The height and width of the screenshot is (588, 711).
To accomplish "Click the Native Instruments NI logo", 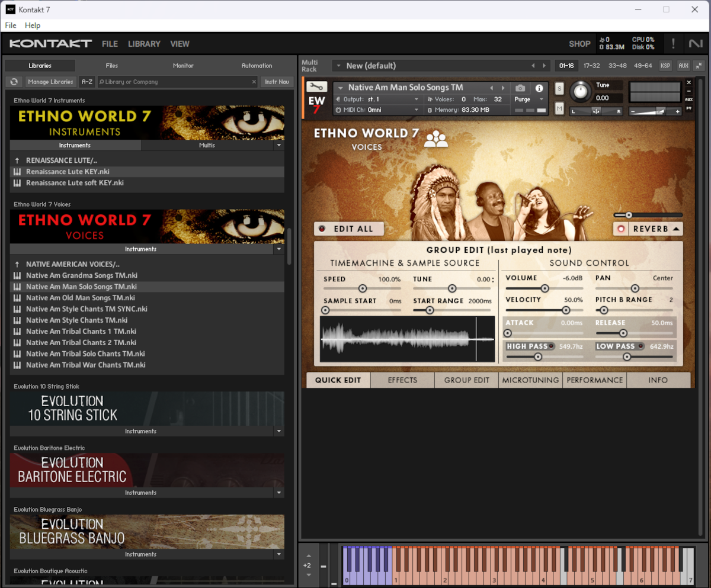I will tap(695, 43).
